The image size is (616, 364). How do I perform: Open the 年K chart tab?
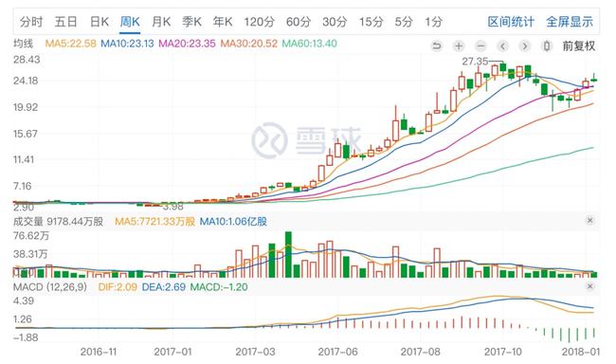tap(223, 22)
